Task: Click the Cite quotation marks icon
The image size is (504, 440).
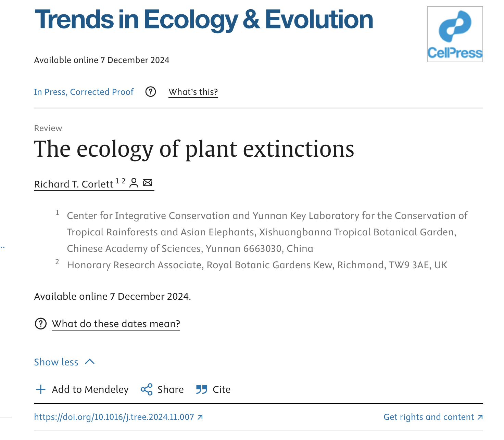Action: [202, 389]
